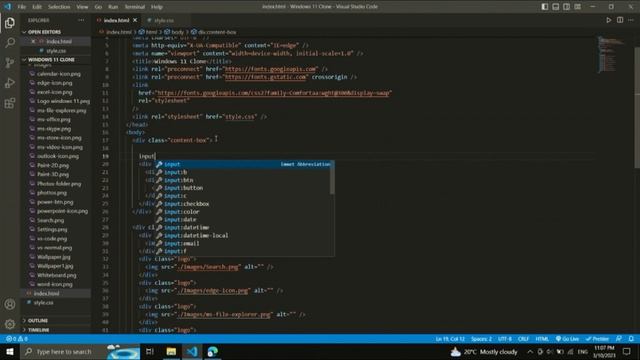
Task: Click the suggestion list scrollbar
Action: 332,178
